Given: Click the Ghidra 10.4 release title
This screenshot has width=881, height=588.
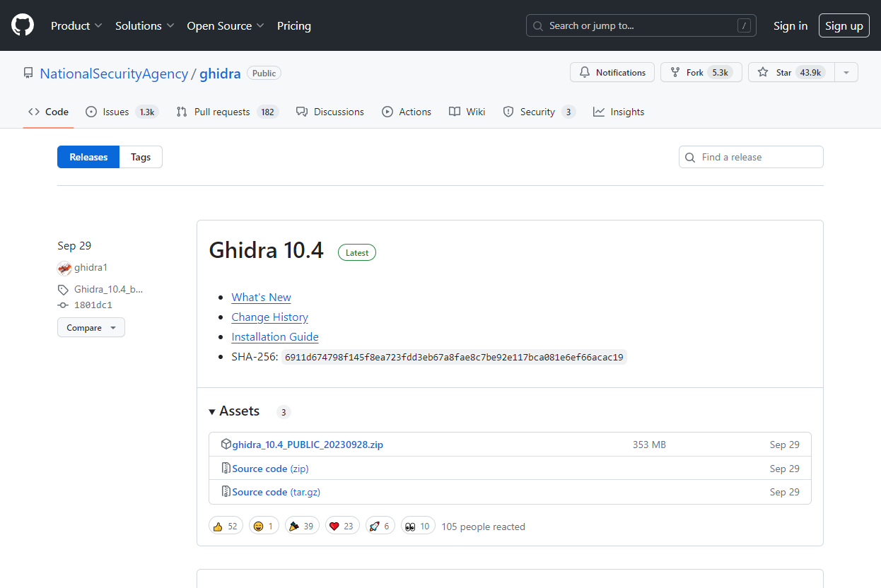Looking at the screenshot, I should (x=266, y=250).
